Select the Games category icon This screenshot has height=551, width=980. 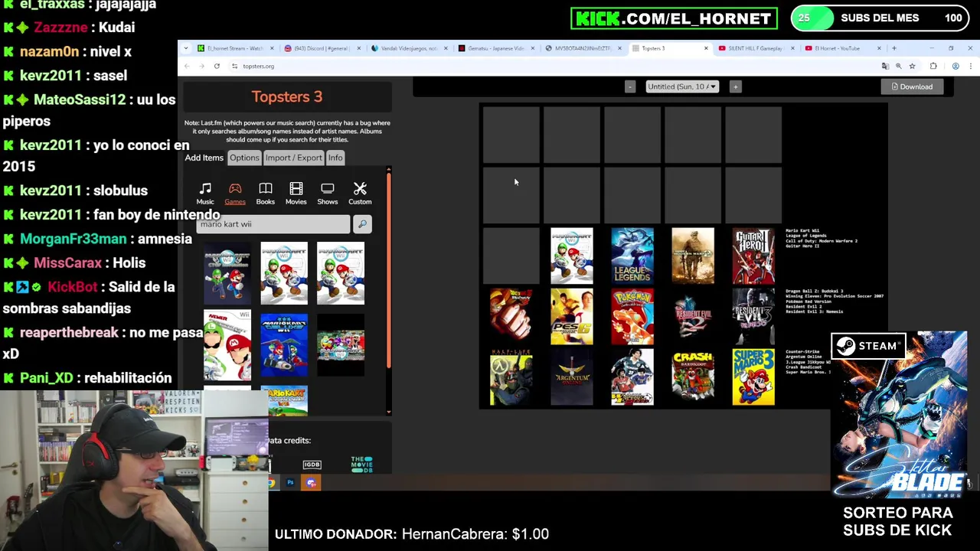click(x=235, y=194)
